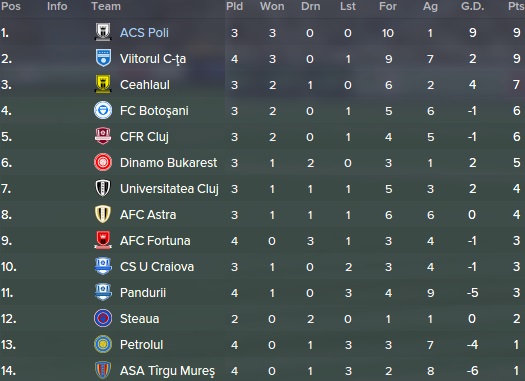The height and width of the screenshot is (381, 525).
Task: Click the CFR Cluj crest icon
Action: 103,136
